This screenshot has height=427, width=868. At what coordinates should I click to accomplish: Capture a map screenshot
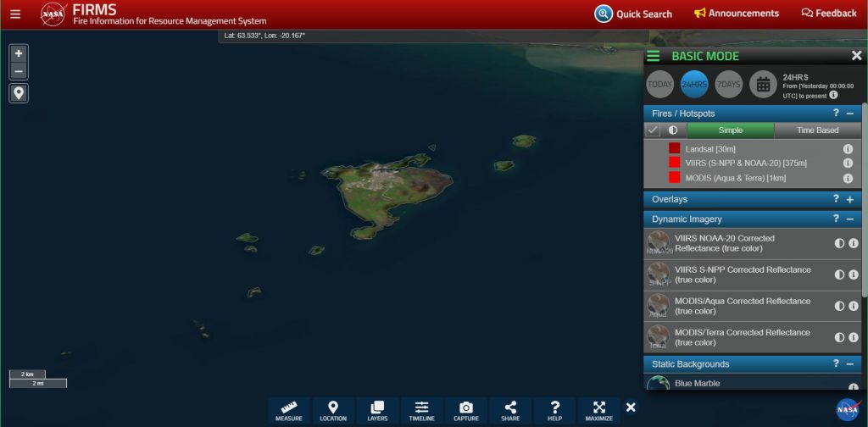coord(465,410)
